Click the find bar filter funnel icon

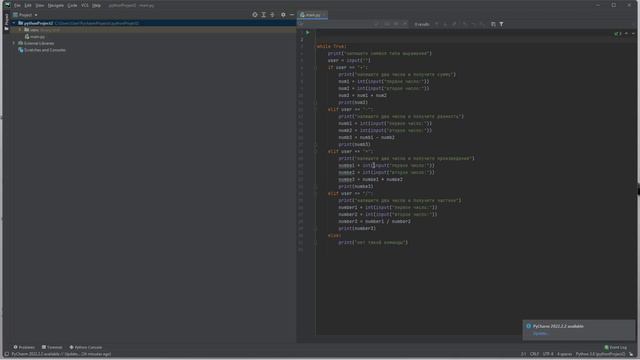502,24
